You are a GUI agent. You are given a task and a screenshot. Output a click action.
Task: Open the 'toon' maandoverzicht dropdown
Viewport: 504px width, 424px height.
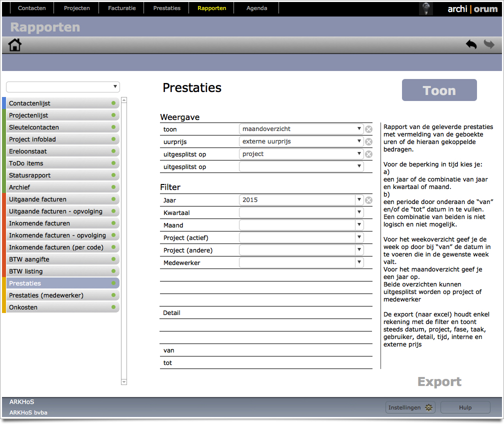click(301, 129)
